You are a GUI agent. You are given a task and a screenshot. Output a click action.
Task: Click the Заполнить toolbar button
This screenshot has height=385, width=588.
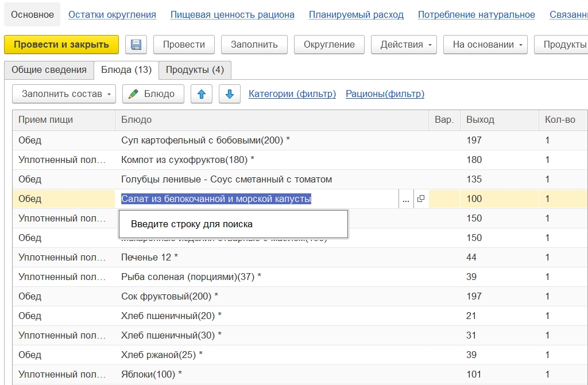[x=254, y=45]
